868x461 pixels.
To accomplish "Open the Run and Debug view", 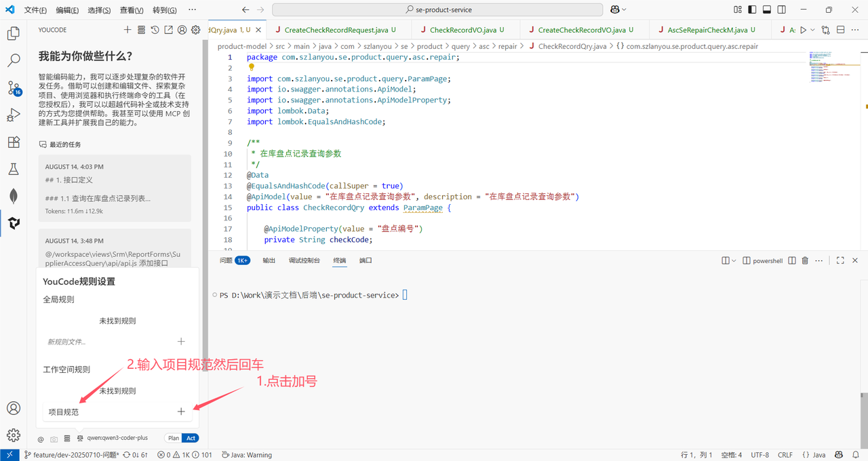I will point(14,115).
